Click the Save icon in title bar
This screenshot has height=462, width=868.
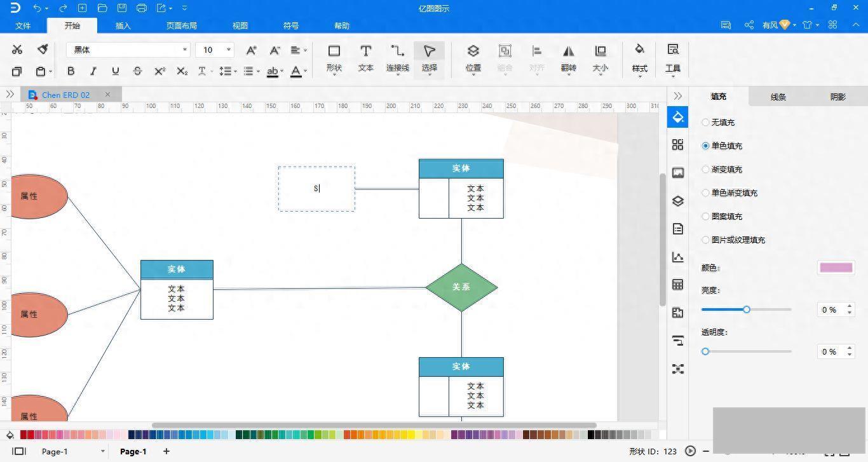[122, 8]
